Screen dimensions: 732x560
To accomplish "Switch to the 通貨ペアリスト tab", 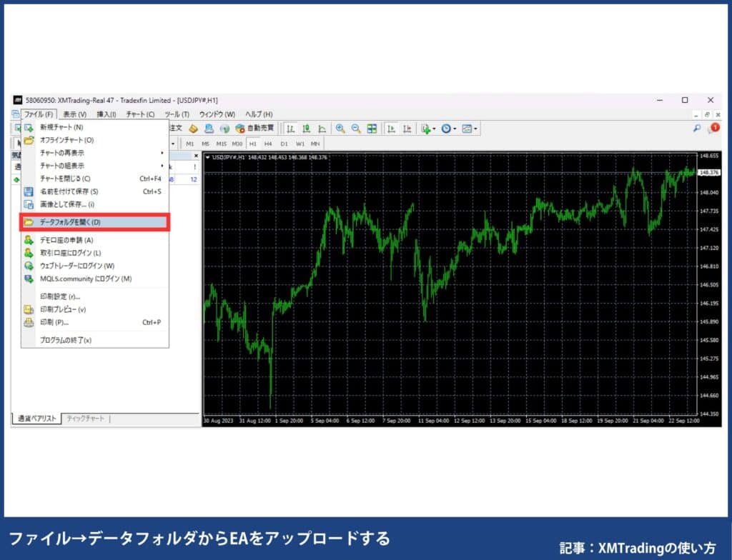I will point(36,419).
